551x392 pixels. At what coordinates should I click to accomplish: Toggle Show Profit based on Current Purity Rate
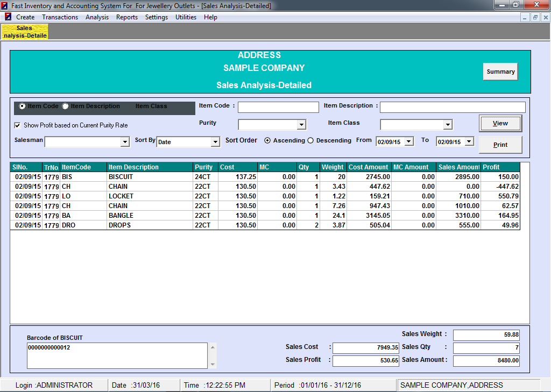pos(17,125)
